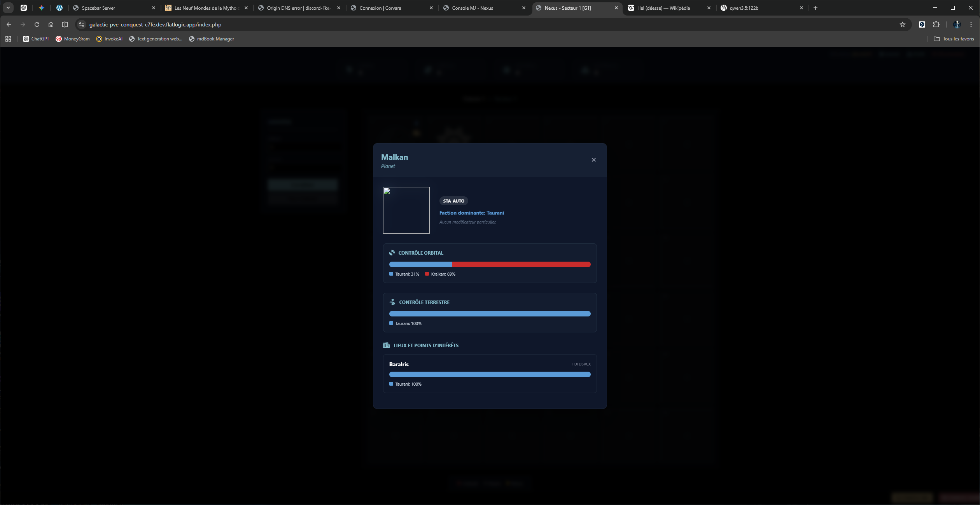Switch to Console MJ - Nexus tab
This screenshot has width=980, height=505.
[x=472, y=8]
